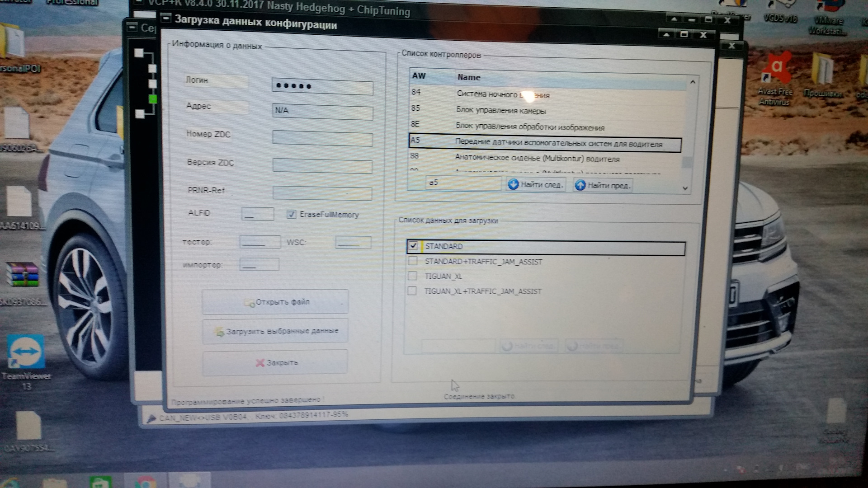Check the TIGUAN_XL checkbox
The width and height of the screenshot is (868, 488).
coord(412,276)
